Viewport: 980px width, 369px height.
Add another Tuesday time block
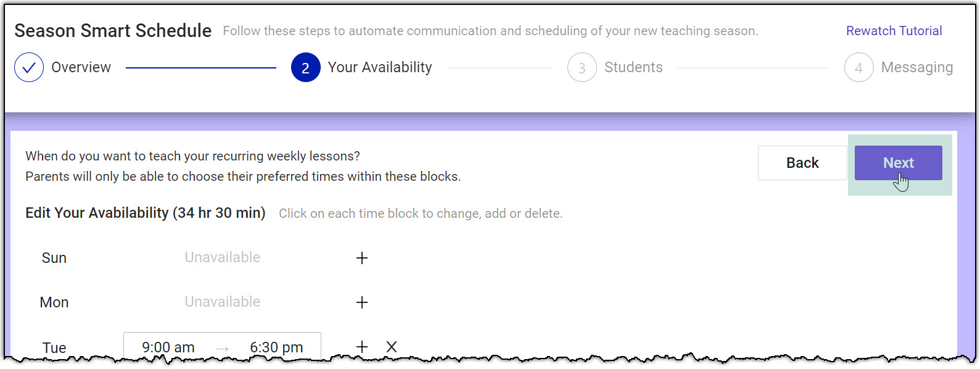tap(362, 347)
